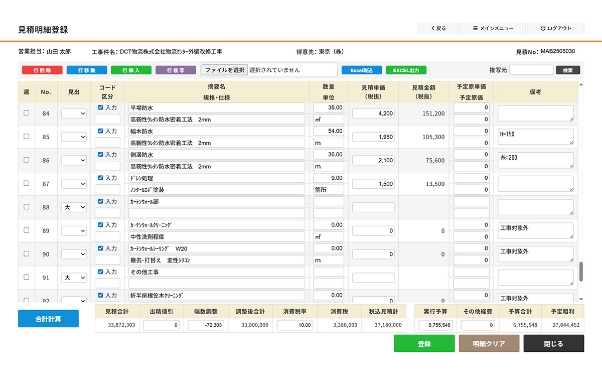Open the 見出 dropdown for row 86
Image resolution: width=602 pixels, height=376 pixels.
tap(74, 160)
